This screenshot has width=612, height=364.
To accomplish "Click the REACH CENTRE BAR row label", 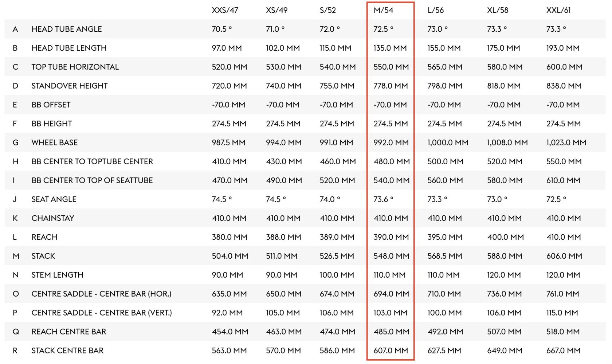I will tap(69, 332).
